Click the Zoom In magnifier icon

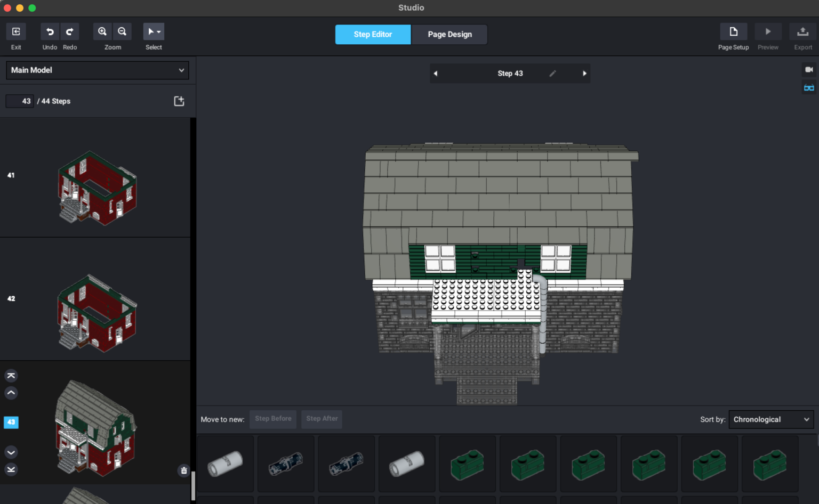[102, 31]
